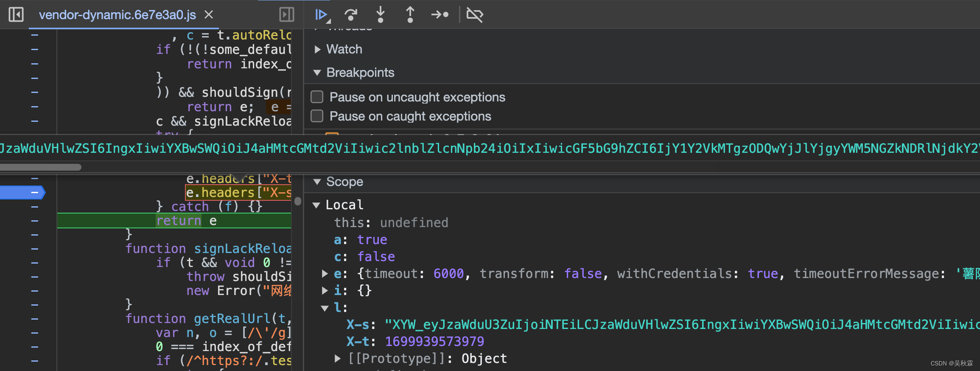Screen dimensions: 980x371
Task: Enable Pause on uncaught exceptions
Action: (317, 97)
